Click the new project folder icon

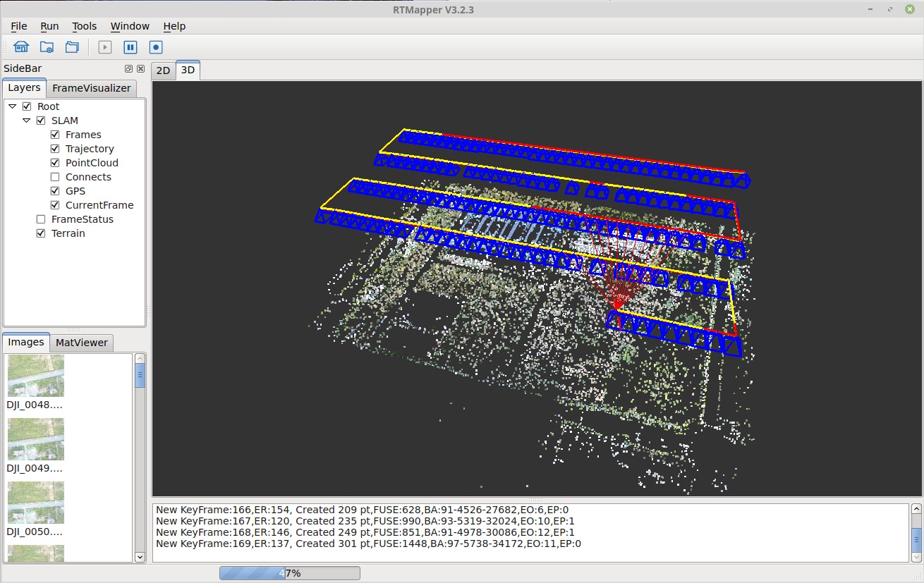47,47
